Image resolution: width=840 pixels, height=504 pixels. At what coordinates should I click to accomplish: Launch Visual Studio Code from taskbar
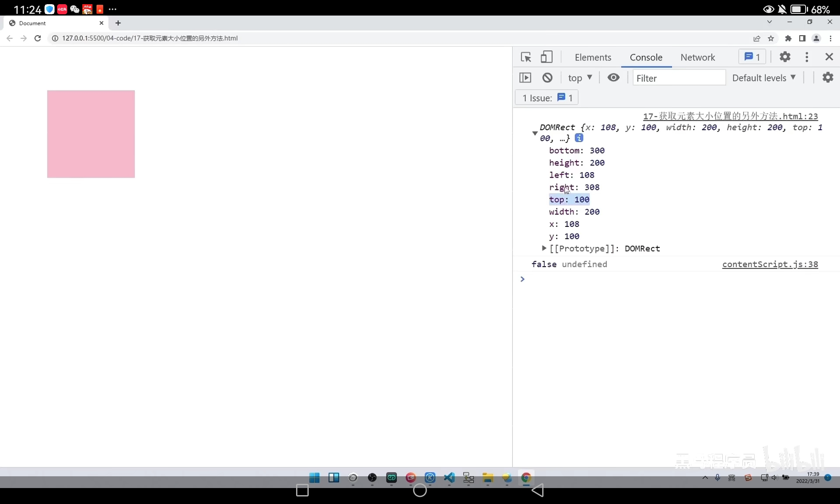449,478
